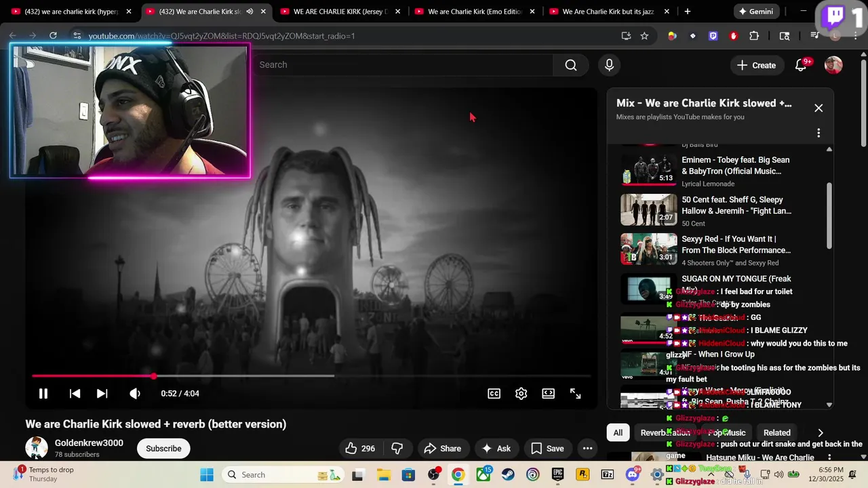Viewport: 868px width, 488px height.
Task: Open the Gemini button in Chrome
Action: click(755, 12)
